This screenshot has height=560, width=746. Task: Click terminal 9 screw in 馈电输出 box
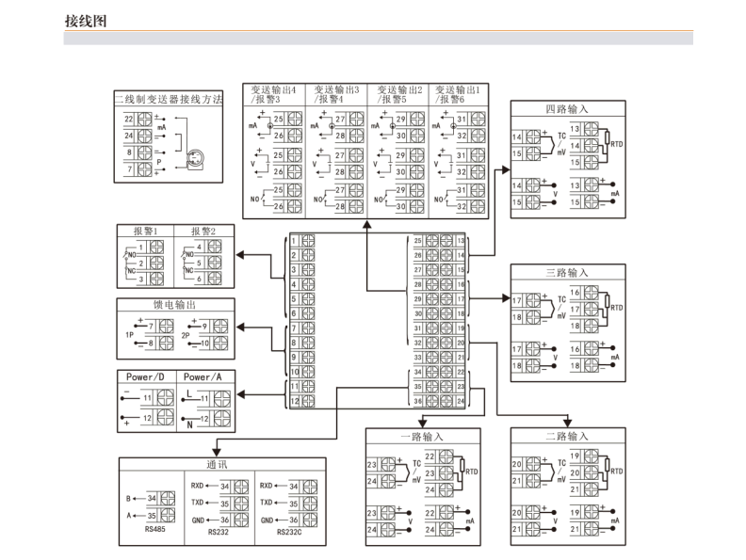(219, 326)
